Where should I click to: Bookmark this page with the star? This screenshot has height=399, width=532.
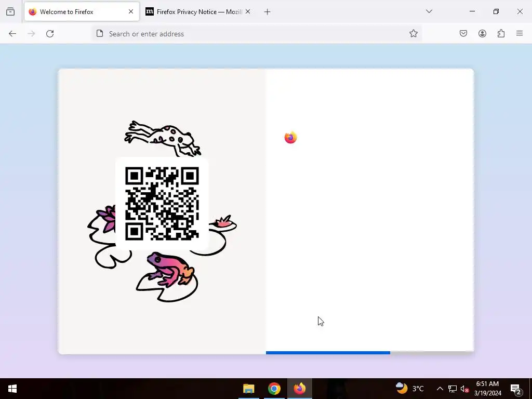coord(413,34)
